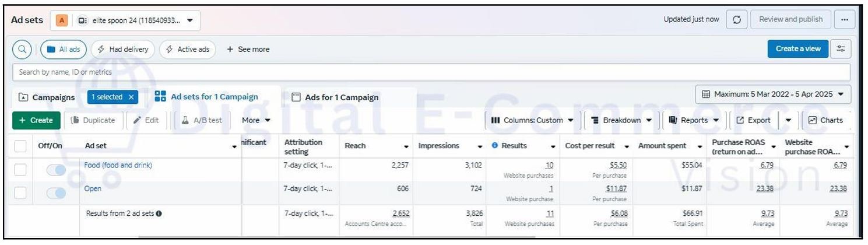Click the Create a view button
This screenshot has height=245, width=868.
pyautogui.click(x=797, y=49)
